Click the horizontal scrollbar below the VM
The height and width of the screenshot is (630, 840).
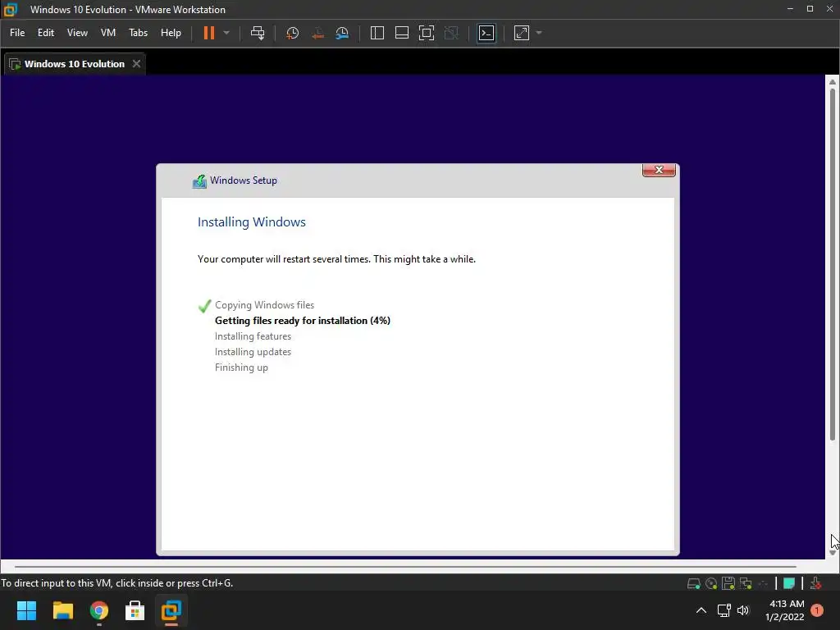405,566
